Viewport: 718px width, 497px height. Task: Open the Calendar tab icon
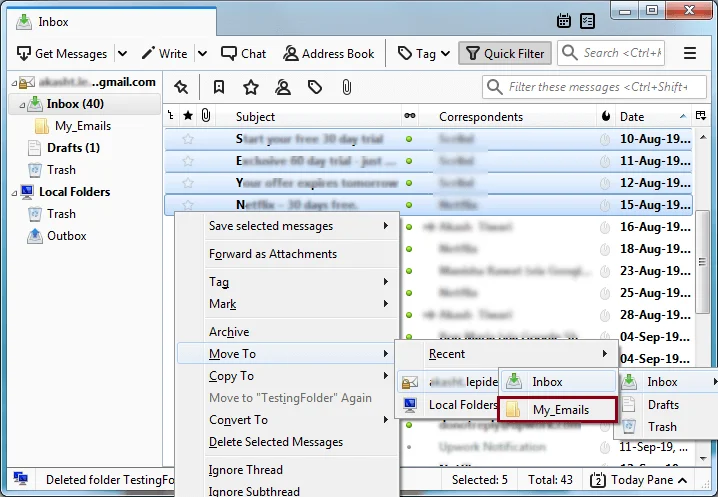click(x=565, y=20)
